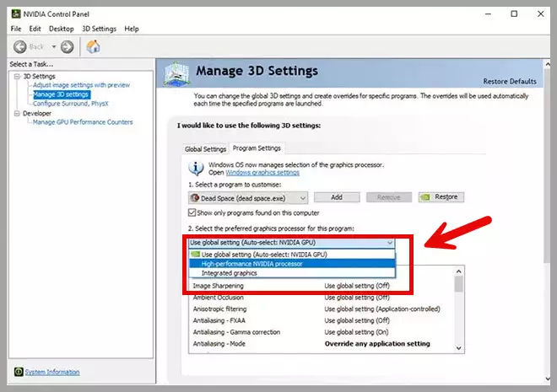Select the Ambient Occlusion setting row
The height and width of the screenshot is (392, 557).
coord(322,298)
